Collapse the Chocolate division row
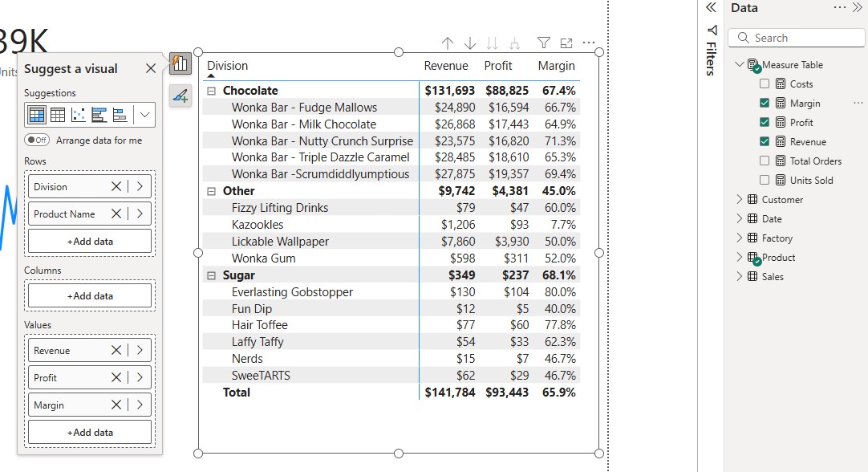868x472 pixels. point(212,91)
